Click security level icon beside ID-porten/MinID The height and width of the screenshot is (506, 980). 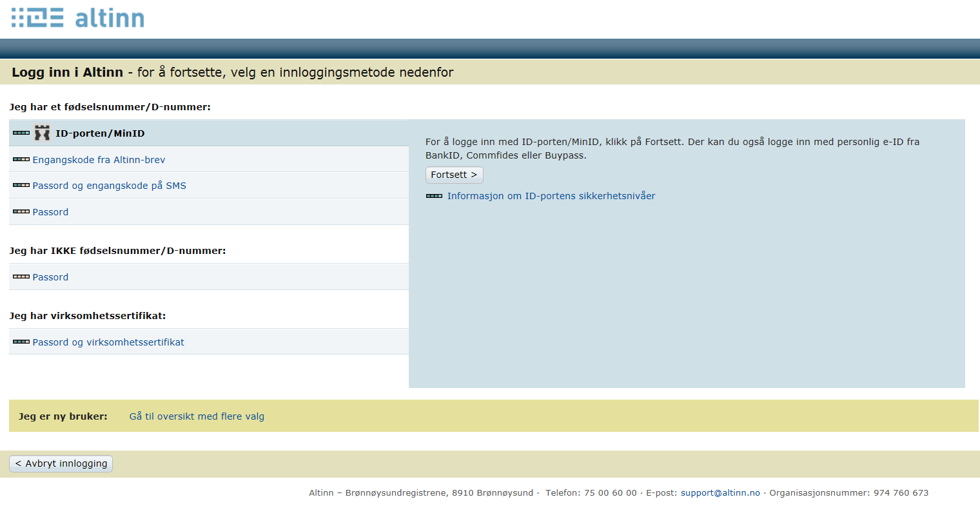(21, 133)
